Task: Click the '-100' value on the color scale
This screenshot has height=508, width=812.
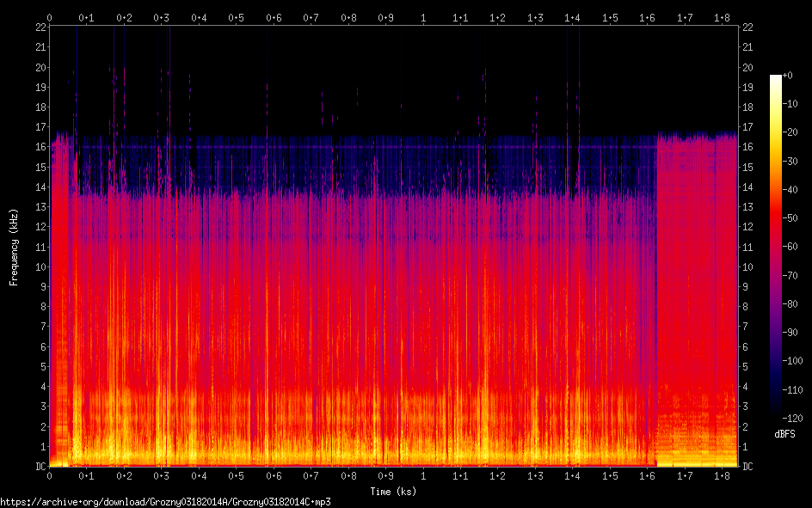Action: [793, 361]
